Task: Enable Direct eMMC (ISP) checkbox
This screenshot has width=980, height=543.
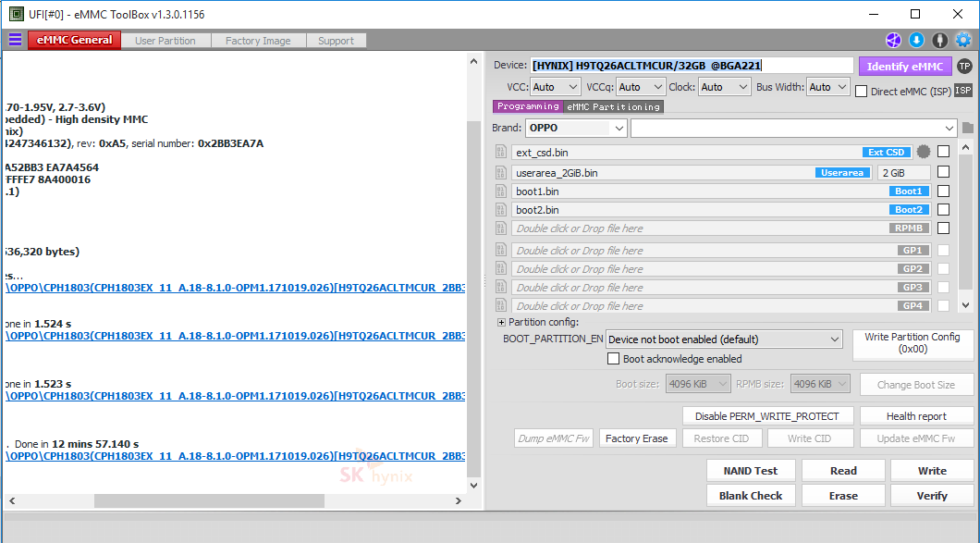Action: (x=862, y=92)
